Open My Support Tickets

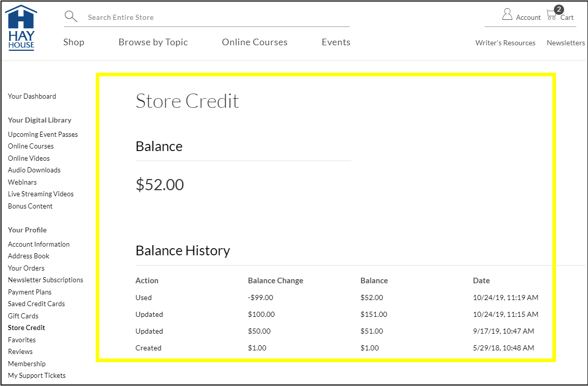37,375
